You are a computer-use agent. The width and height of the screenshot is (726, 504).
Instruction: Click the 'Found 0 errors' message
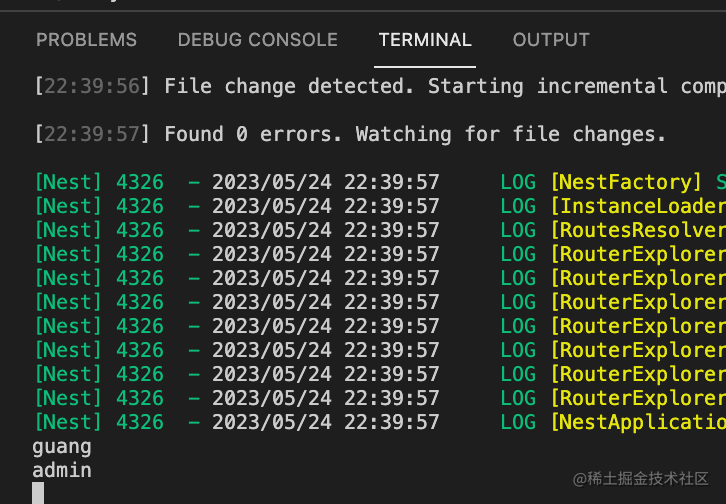[258, 134]
